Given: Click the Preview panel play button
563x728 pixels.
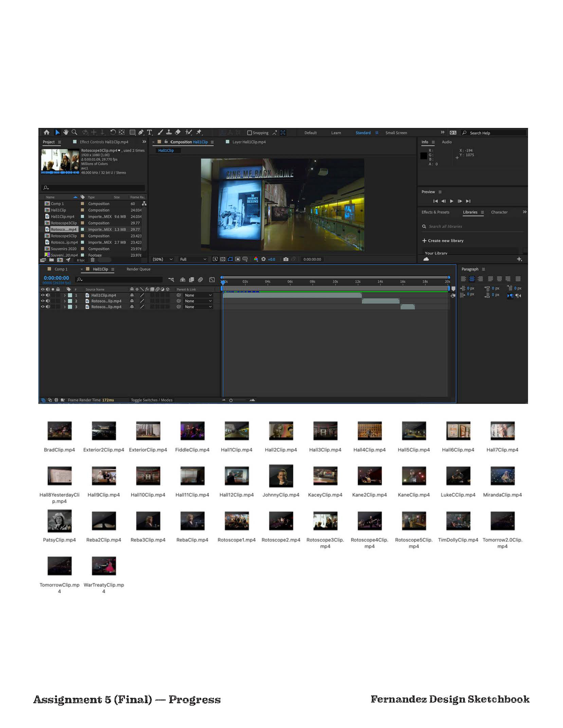Looking at the screenshot, I should (452, 201).
